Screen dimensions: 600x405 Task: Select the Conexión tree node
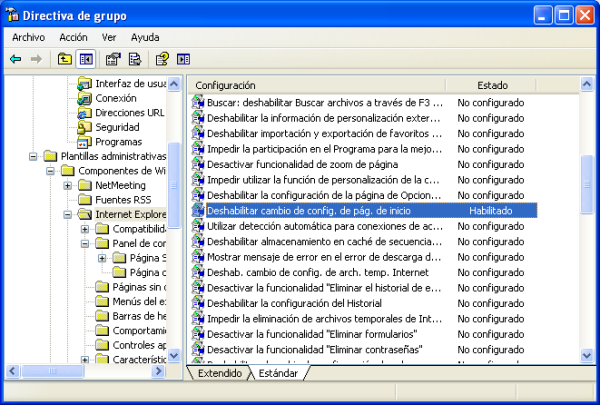(116, 98)
